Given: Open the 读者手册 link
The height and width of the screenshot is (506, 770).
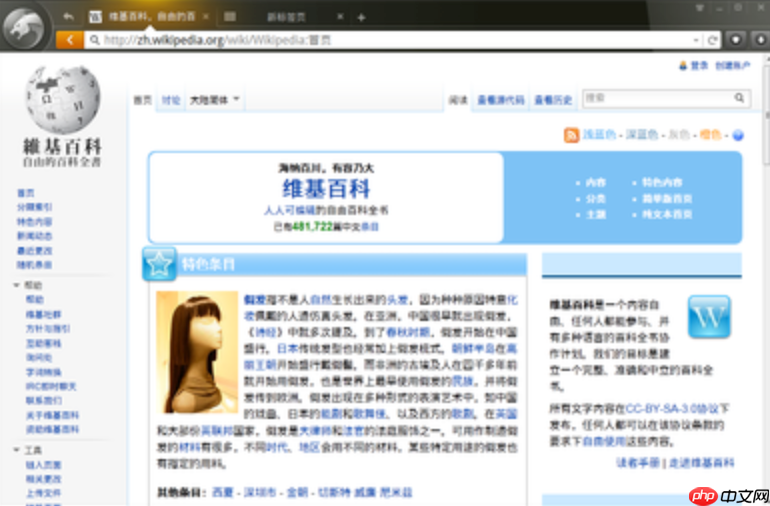Looking at the screenshot, I should coord(637,463).
